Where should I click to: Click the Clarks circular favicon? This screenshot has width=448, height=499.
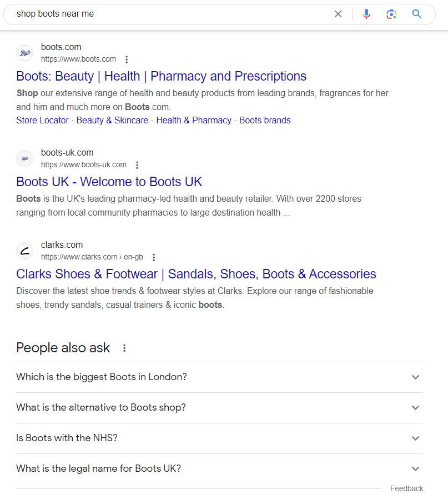tap(24, 251)
